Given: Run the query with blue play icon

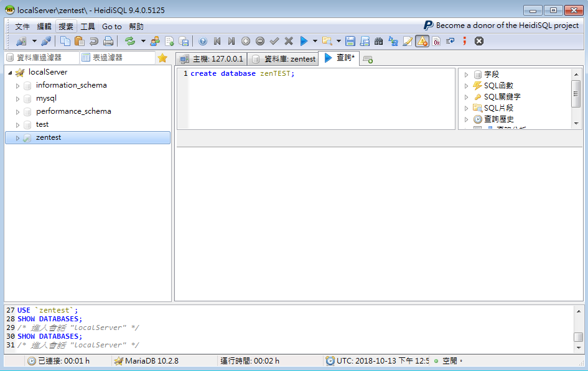Looking at the screenshot, I should coord(304,41).
